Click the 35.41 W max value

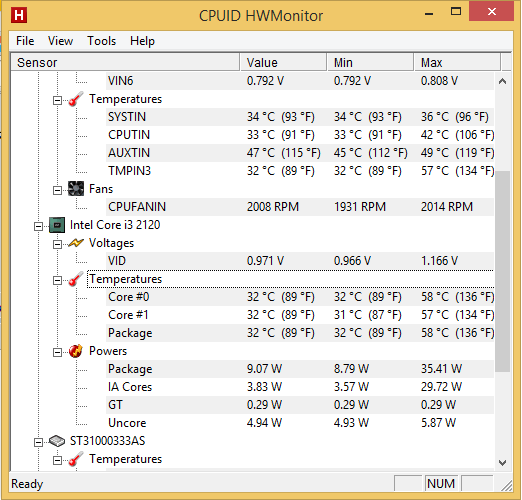click(x=441, y=369)
